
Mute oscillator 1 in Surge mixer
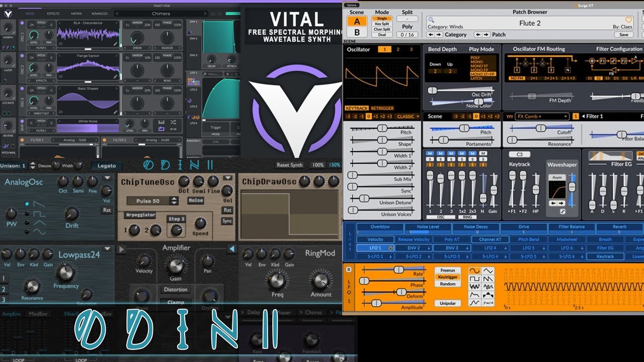(x=430, y=153)
